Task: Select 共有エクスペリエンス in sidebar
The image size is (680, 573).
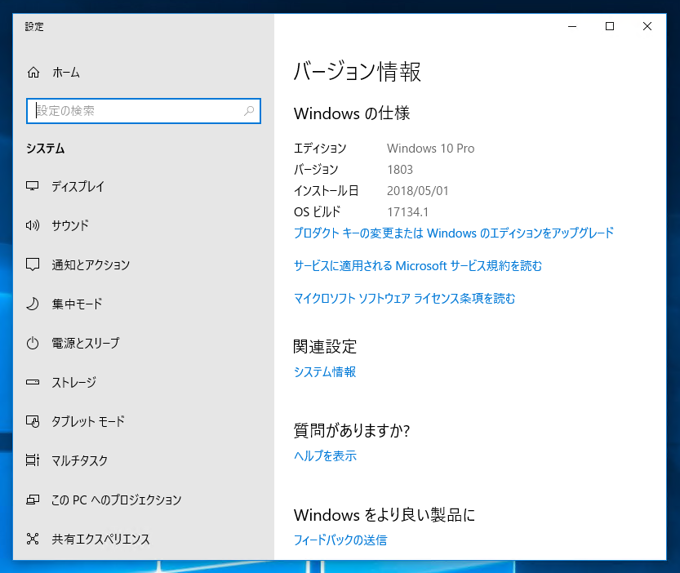Action: click(101, 539)
